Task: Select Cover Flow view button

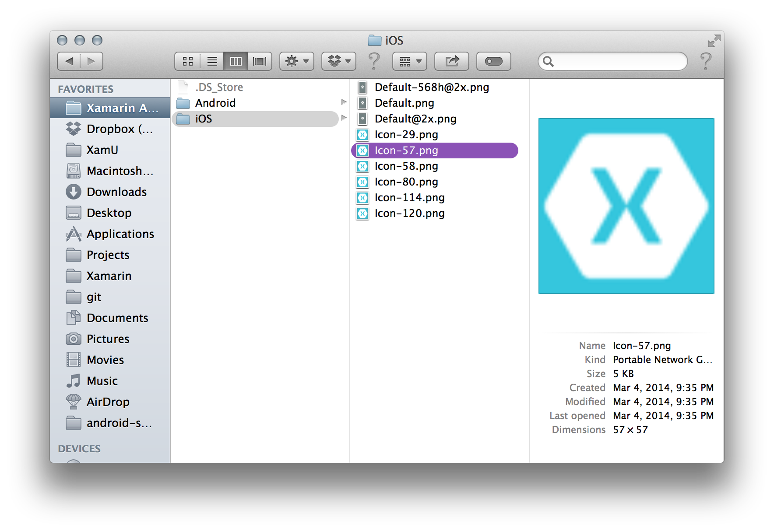Action: click(260, 61)
